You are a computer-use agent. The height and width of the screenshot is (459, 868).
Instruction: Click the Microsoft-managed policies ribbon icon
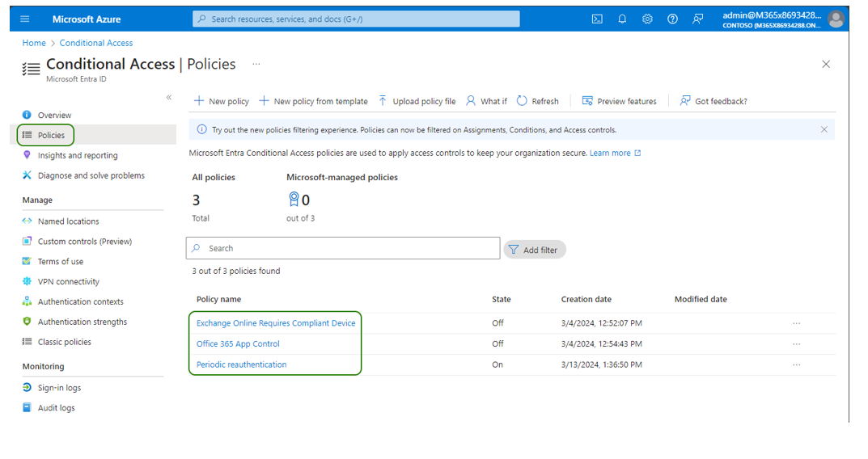click(294, 199)
